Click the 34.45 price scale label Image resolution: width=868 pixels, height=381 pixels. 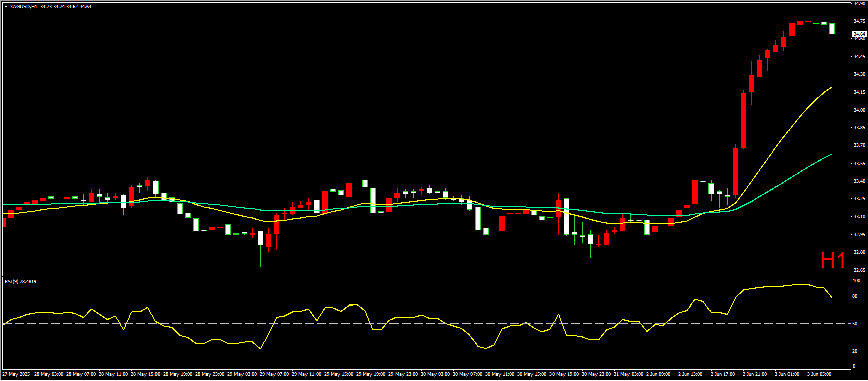point(859,57)
